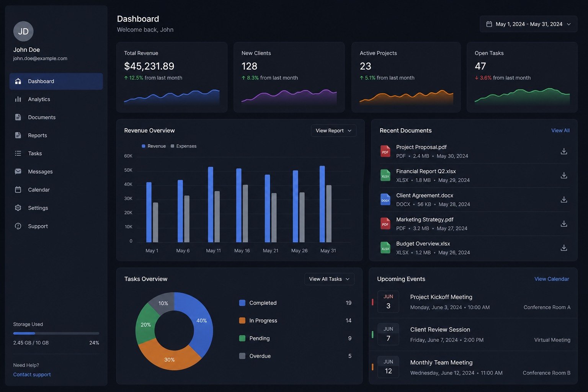This screenshot has width=588, height=392.
Task: Open Analytics via its bar chart icon
Action: pyautogui.click(x=18, y=99)
